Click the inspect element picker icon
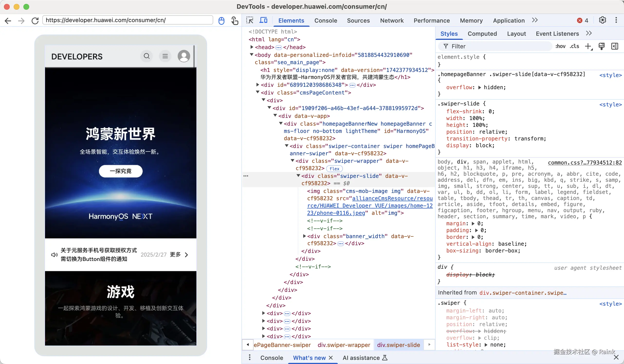Viewport: 624px width, 364px height. click(250, 20)
